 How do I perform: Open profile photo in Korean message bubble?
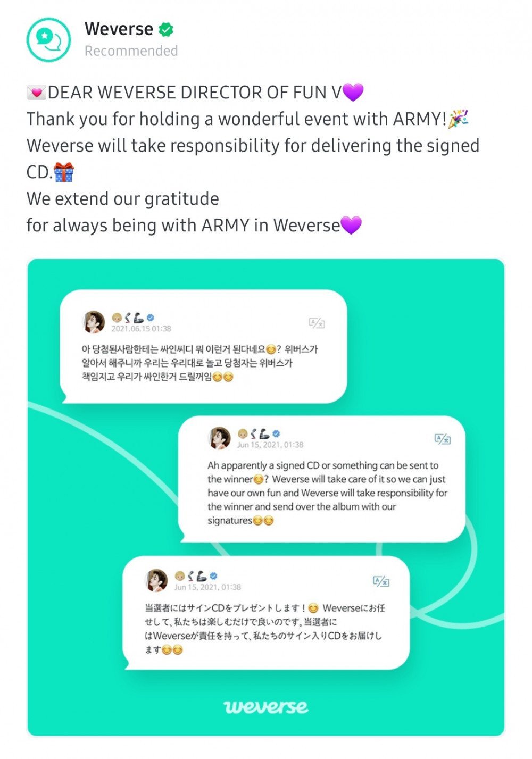tap(94, 322)
